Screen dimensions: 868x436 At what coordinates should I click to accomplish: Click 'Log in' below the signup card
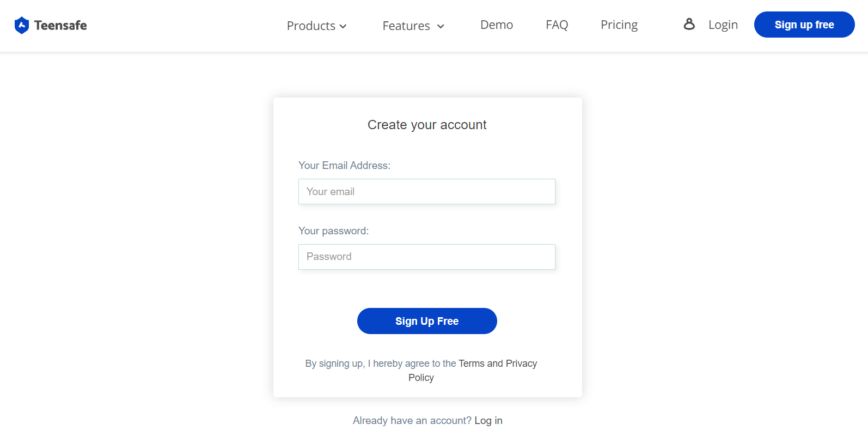tap(488, 420)
